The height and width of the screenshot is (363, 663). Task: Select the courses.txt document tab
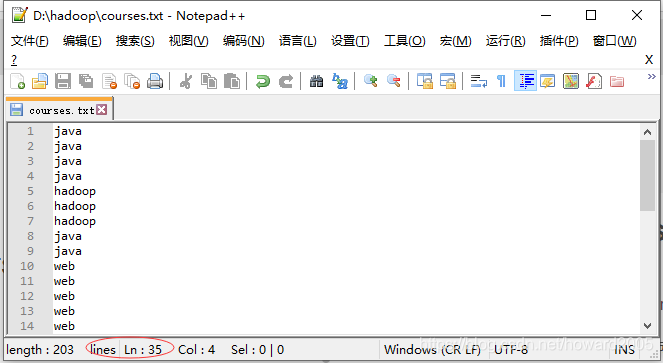59,110
